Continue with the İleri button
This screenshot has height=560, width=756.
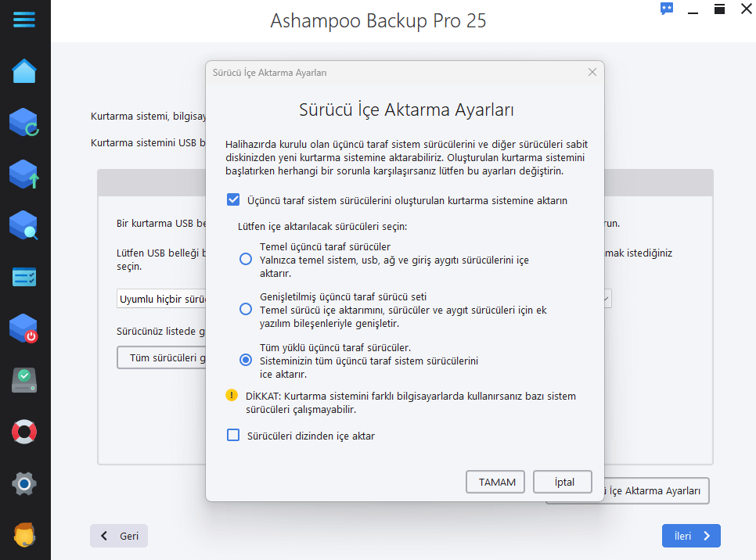[691, 536]
